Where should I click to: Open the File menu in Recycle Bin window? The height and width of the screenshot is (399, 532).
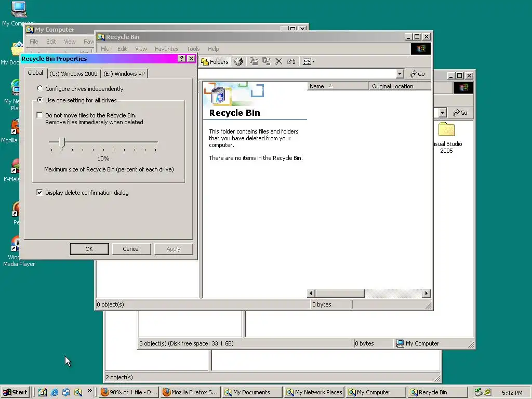[x=105, y=49]
